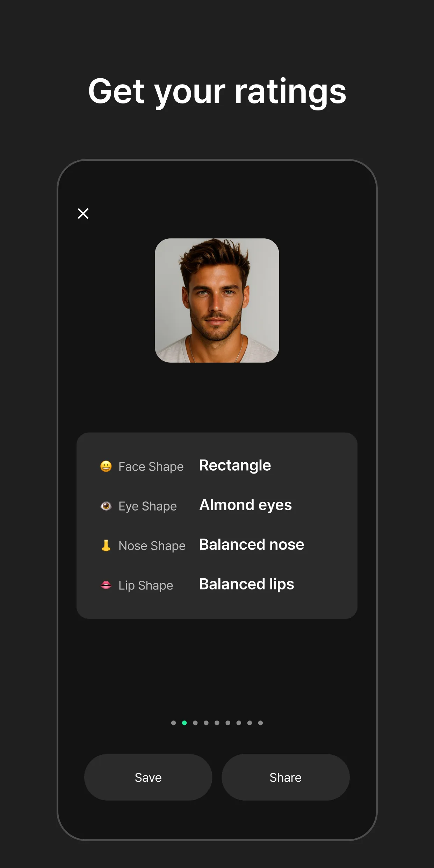The height and width of the screenshot is (868, 434).
Task: Select the Balanced lips result text
Action: [246, 584]
